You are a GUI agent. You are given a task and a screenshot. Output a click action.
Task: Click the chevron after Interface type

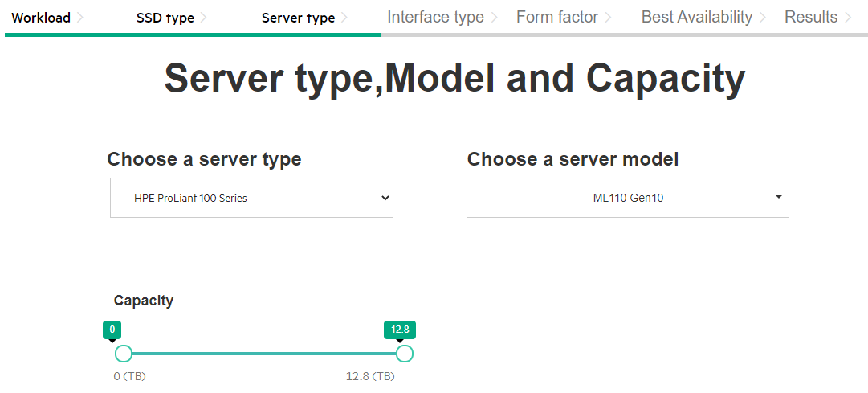[494, 18]
